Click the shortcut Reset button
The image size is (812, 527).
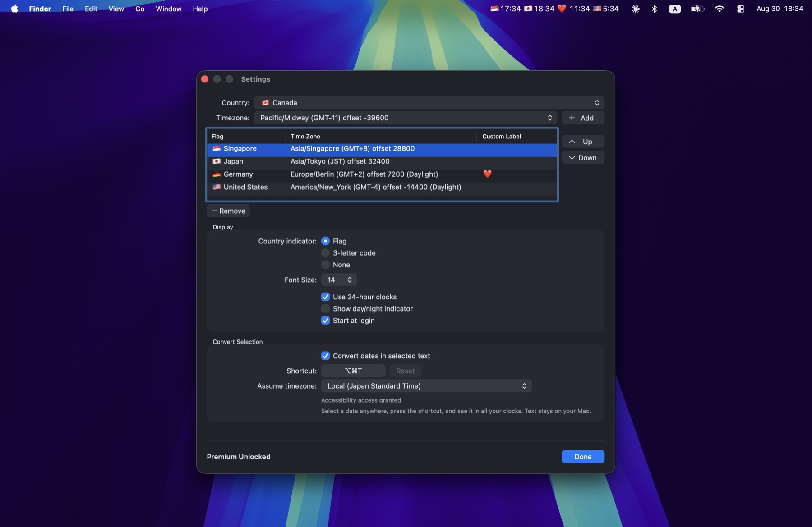(405, 371)
